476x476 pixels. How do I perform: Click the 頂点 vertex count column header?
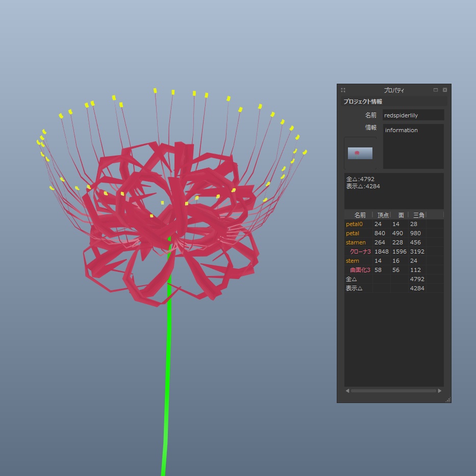pos(383,215)
